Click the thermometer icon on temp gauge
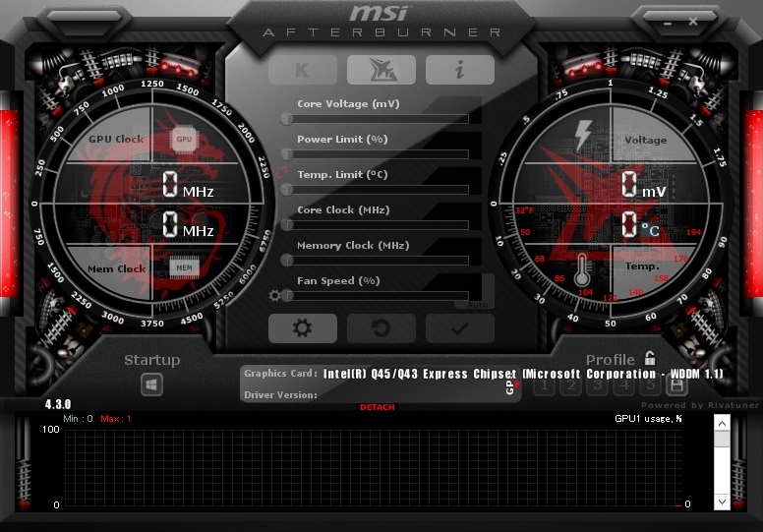 (x=582, y=270)
